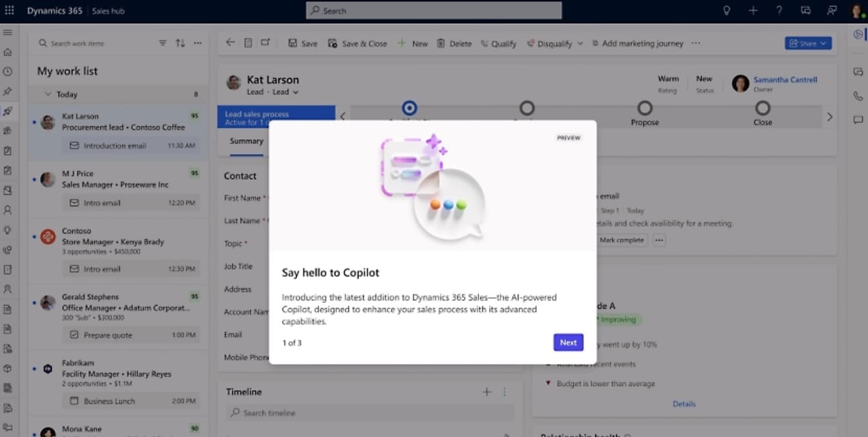Open Help via the question mark icon

coord(779,10)
